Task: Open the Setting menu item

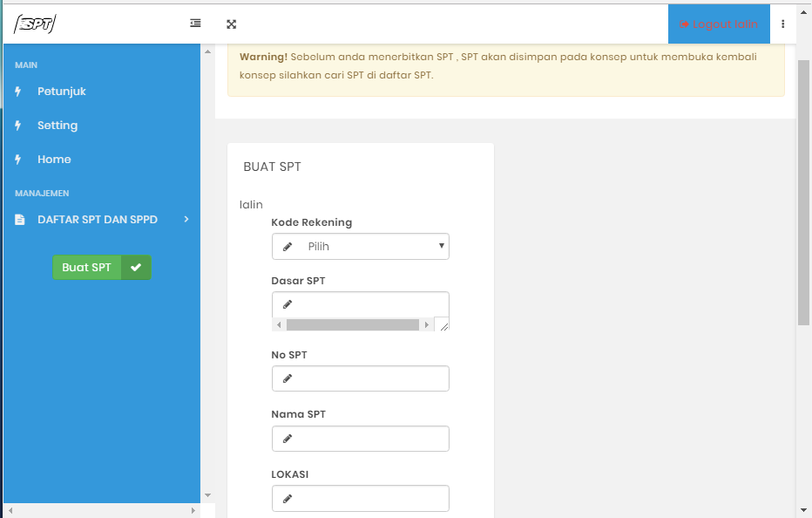Action: 58,126
